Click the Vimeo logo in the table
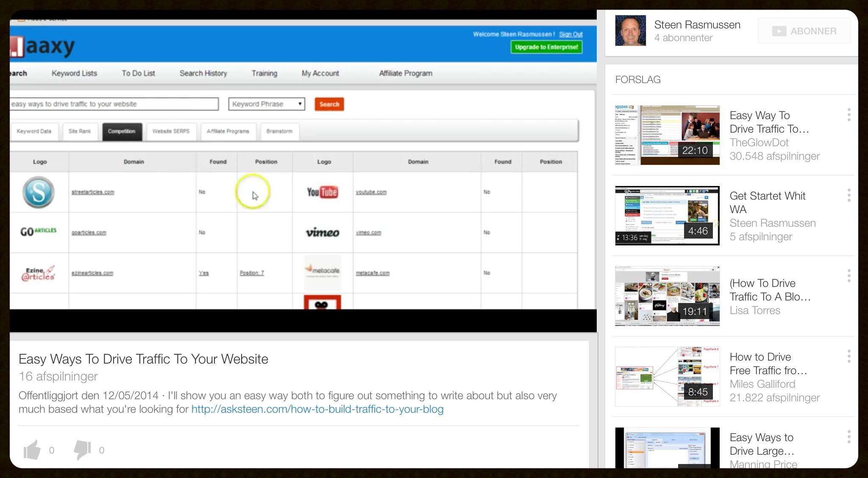The image size is (868, 478). (x=323, y=232)
